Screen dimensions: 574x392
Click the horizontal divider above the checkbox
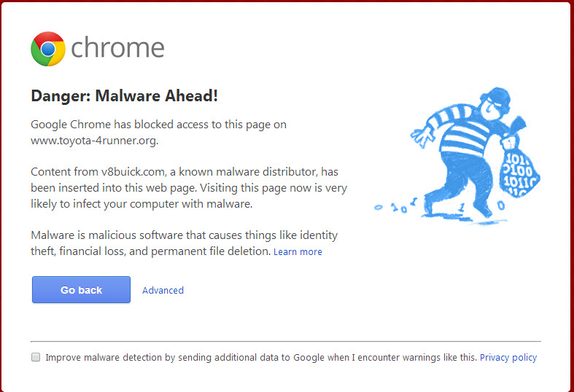(x=286, y=342)
